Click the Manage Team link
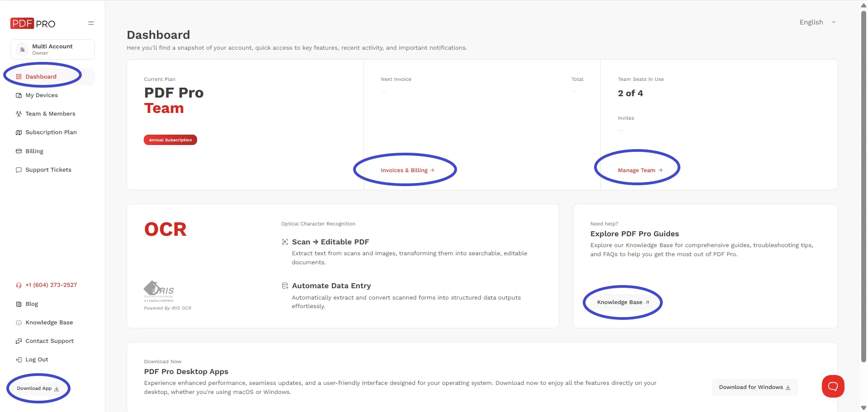 click(640, 170)
